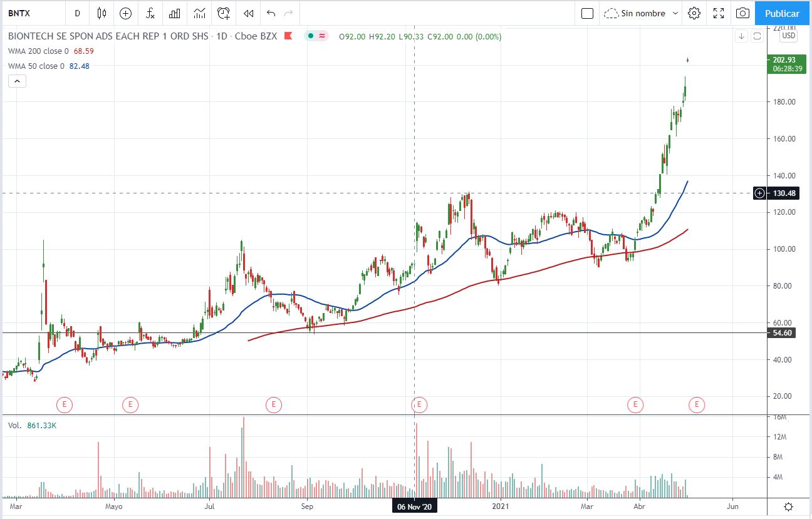Toggle the maximize pane button

pyautogui.click(x=757, y=36)
